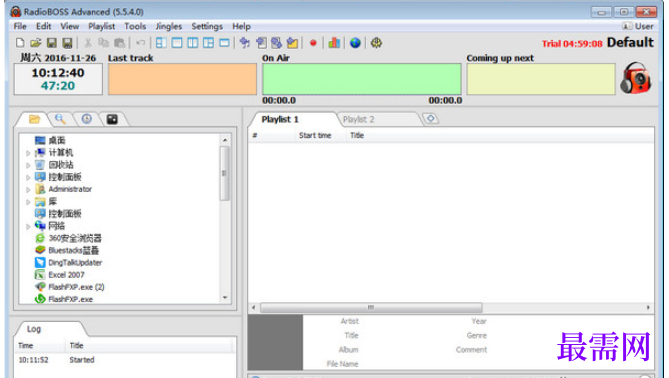Switch to the black cart wall tab
The image size is (669, 378).
[x=112, y=119]
